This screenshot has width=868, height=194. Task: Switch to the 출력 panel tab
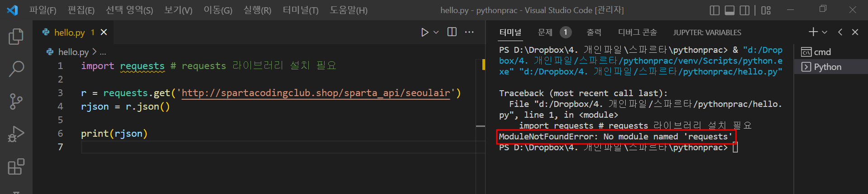[594, 32]
